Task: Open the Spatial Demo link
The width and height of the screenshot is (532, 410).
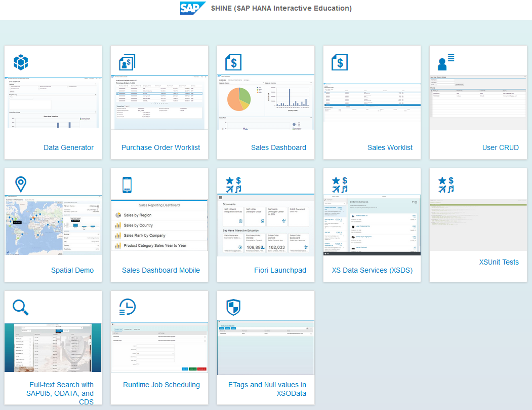Action: click(x=72, y=270)
